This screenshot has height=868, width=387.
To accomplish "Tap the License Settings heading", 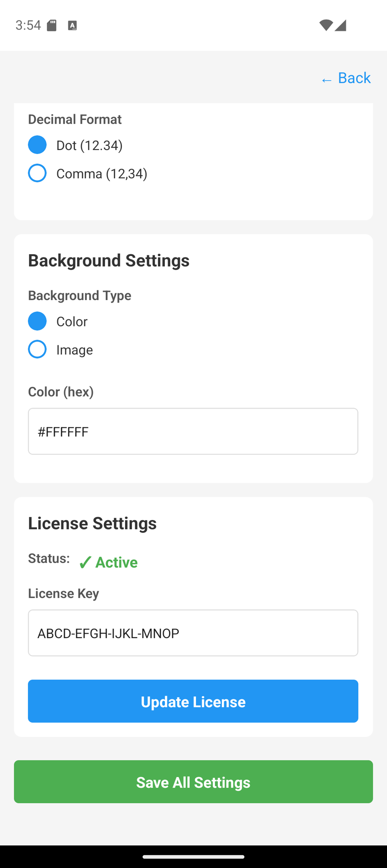I will click(92, 523).
